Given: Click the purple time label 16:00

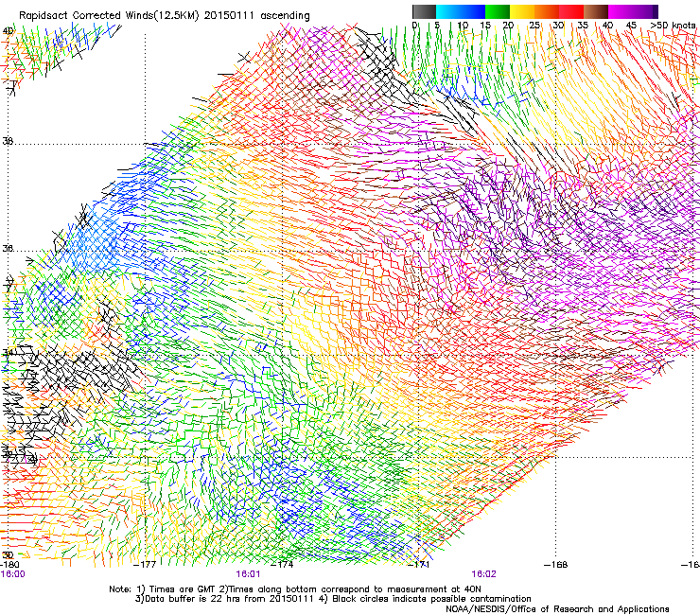Looking at the screenshot, I should [13, 574].
